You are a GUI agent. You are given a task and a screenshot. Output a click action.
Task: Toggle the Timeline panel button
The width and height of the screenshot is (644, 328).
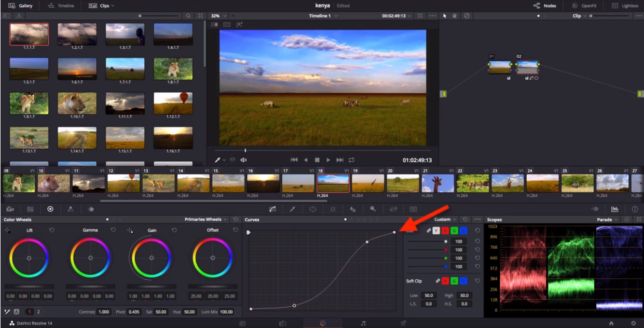pos(61,6)
